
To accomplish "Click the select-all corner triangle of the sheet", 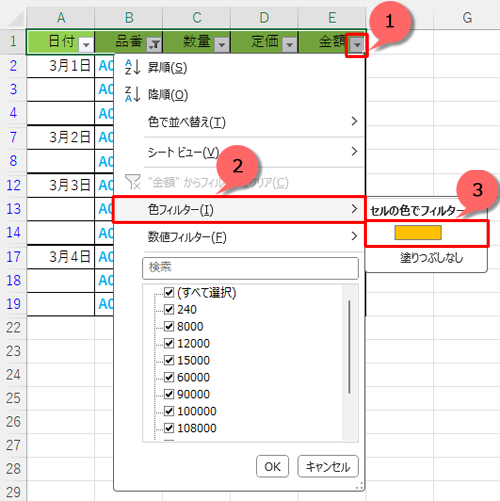I will pos(16,18).
